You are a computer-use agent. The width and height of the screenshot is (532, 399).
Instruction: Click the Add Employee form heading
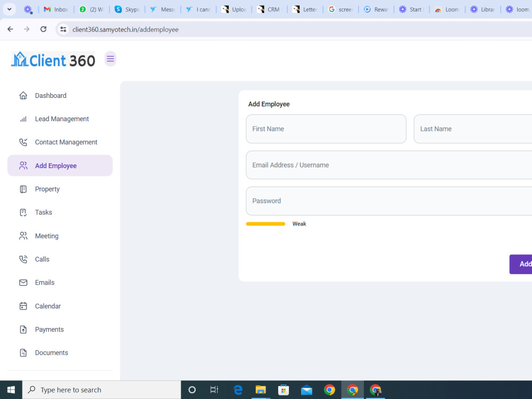(x=269, y=104)
